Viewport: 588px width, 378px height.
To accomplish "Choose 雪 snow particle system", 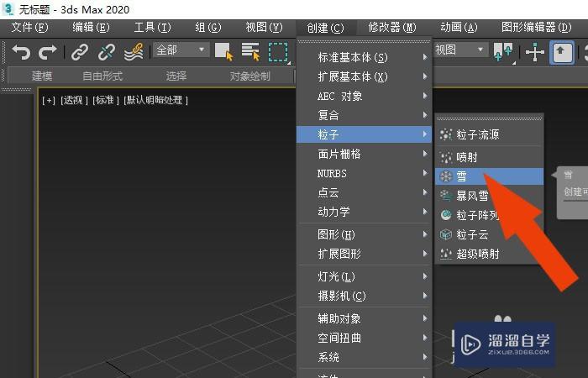I will pyautogui.click(x=489, y=176).
